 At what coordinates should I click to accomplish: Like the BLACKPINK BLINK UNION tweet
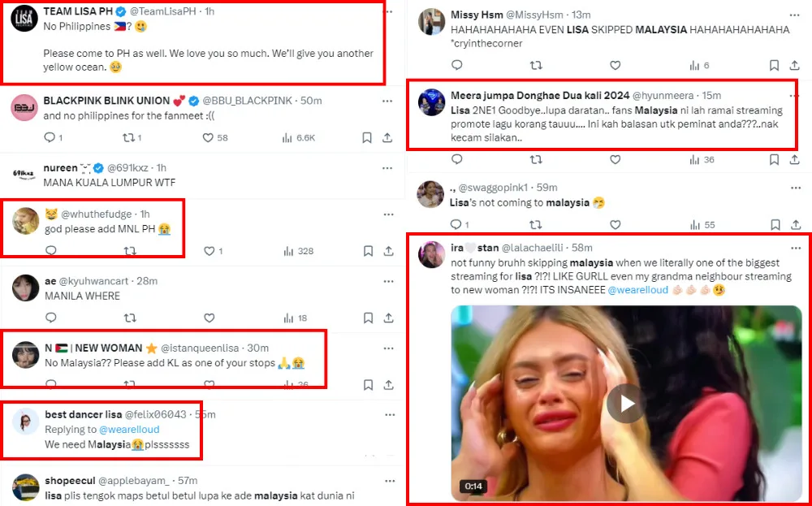[x=209, y=138]
